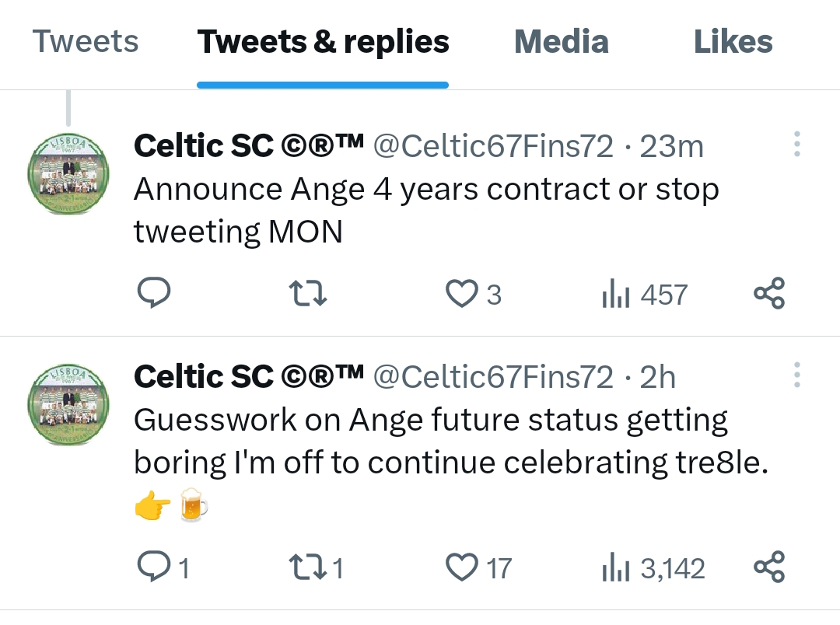Viewport: 840px width, 625px height.
Task: Open more options for the 2h tweet
Action: [x=796, y=375]
